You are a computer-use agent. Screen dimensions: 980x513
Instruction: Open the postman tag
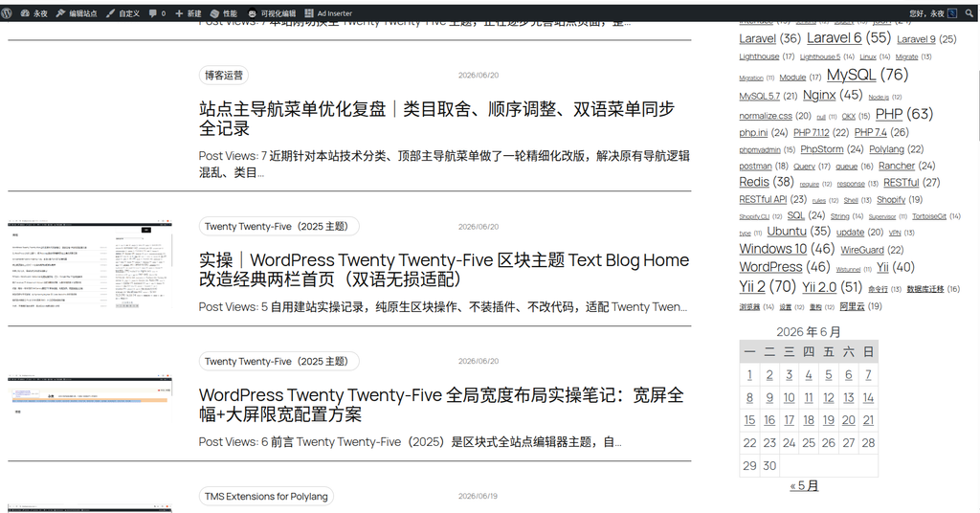pos(756,167)
